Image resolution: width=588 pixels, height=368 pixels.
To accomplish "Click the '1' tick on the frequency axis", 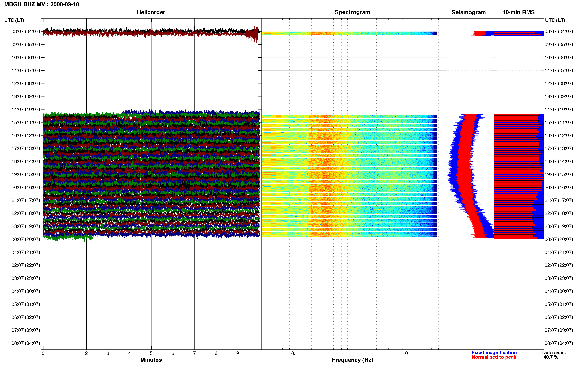I will [350, 353].
